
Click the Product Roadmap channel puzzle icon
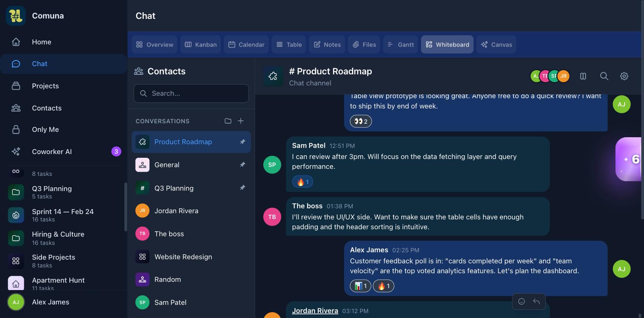tap(273, 76)
